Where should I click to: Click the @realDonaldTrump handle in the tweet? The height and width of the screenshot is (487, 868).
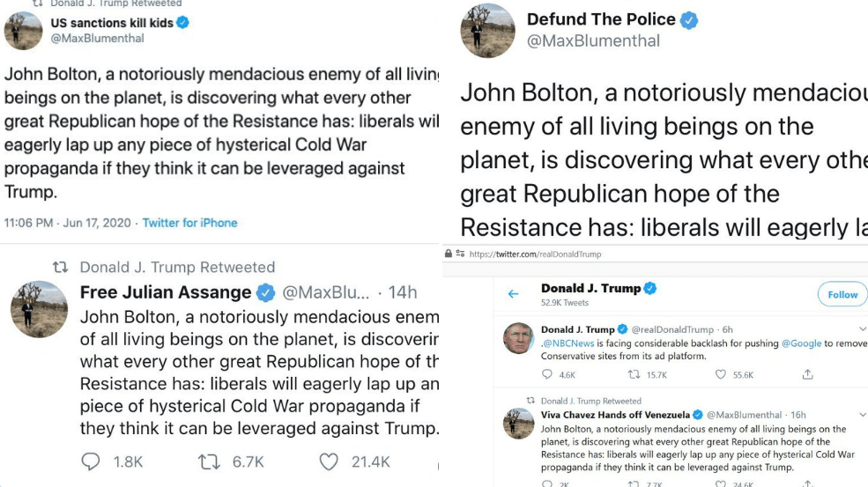(672, 329)
